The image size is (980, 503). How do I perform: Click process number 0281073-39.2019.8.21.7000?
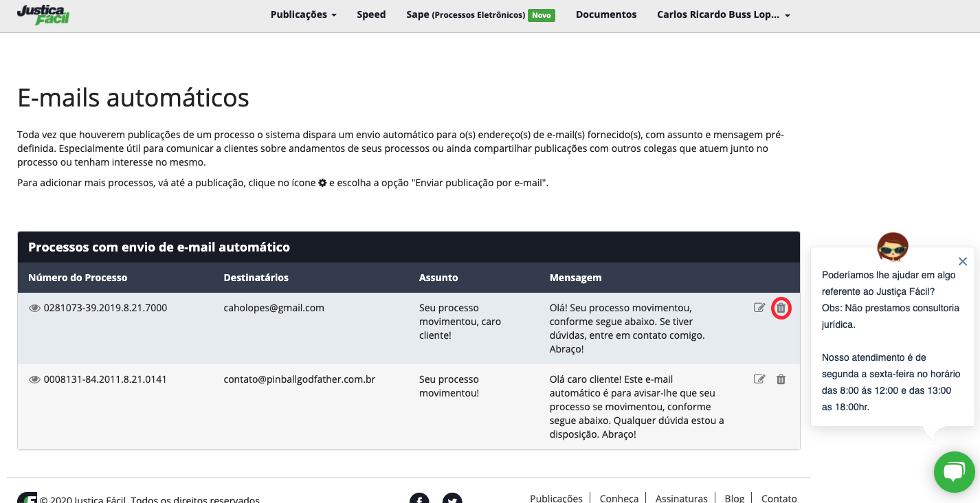click(105, 308)
